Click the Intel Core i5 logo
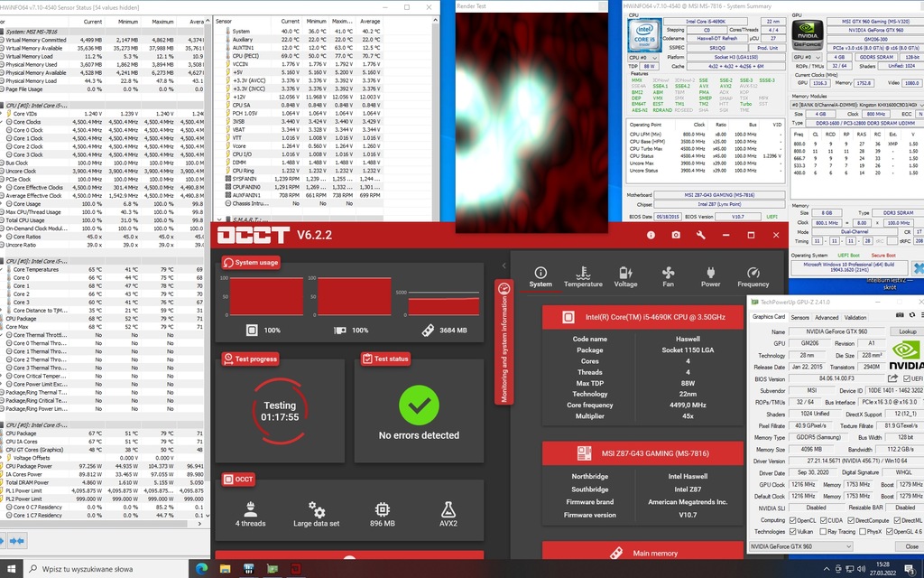 click(644, 34)
